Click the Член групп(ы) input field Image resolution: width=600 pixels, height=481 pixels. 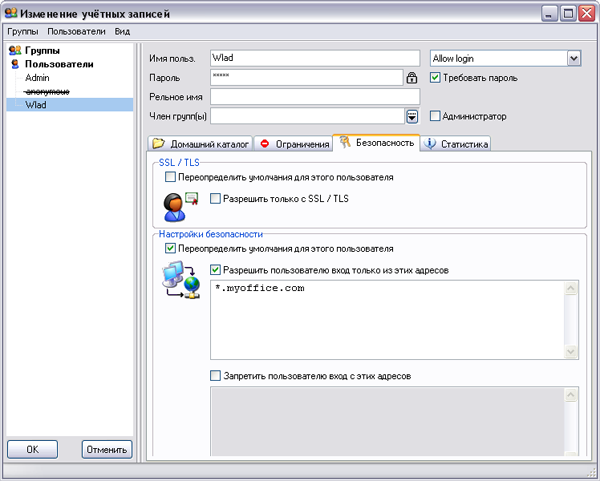click(307, 116)
